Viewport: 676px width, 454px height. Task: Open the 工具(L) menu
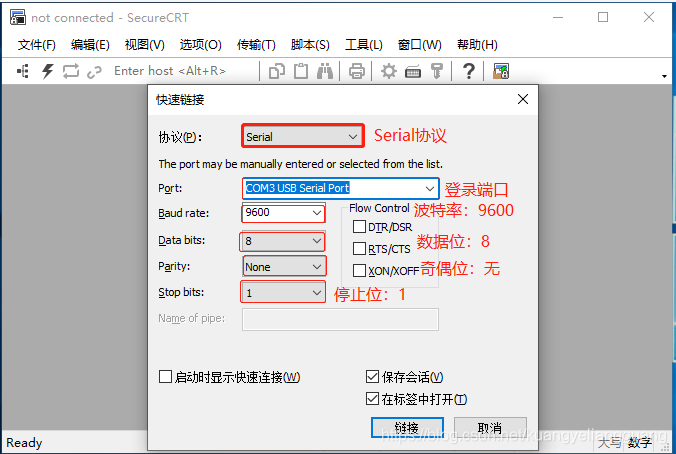363,45
